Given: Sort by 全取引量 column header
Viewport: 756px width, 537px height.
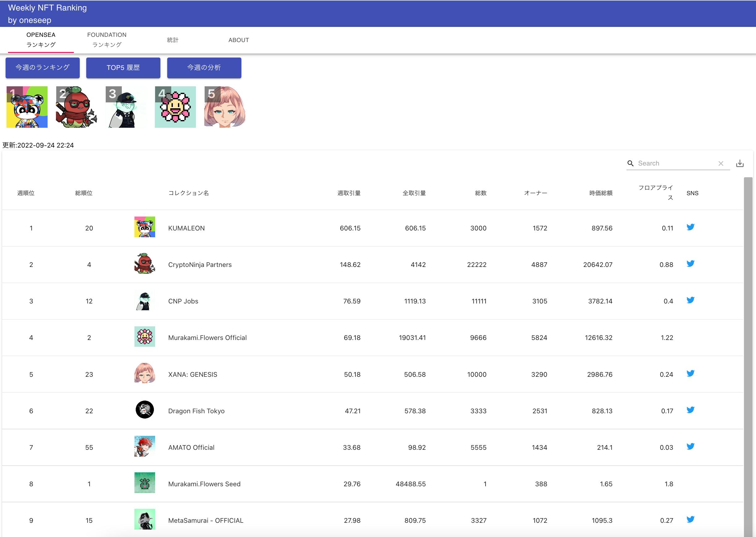Looking at the screenshot, I should (414, 193).
